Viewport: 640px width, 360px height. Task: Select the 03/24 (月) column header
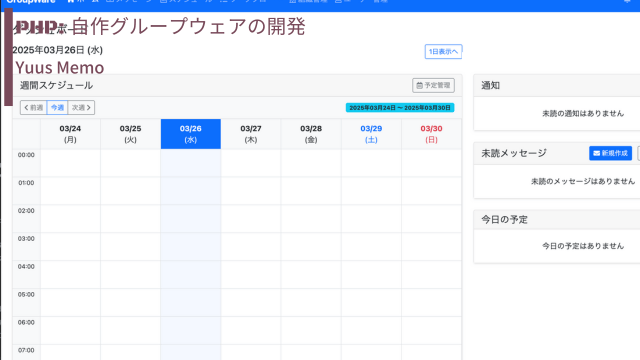coord(70,134)
